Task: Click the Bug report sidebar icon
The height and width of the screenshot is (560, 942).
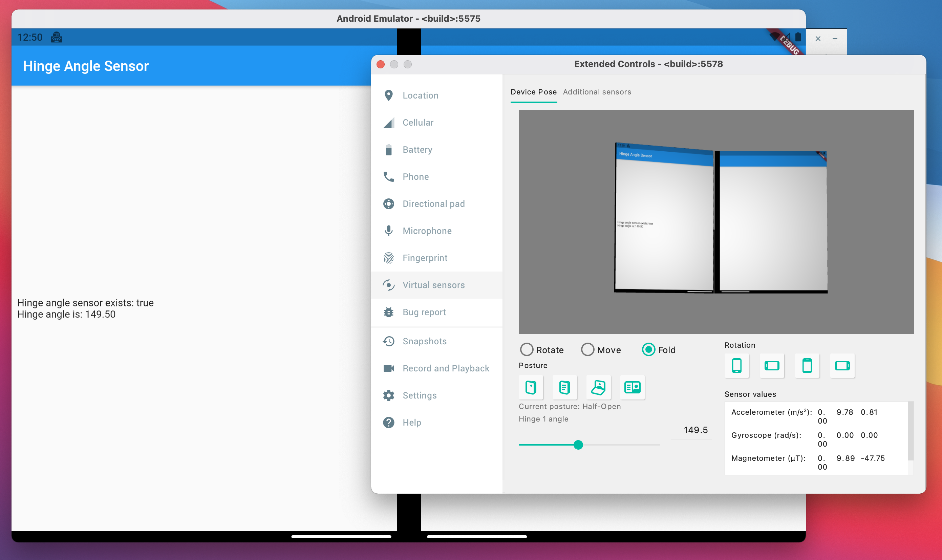Action: 388,311
